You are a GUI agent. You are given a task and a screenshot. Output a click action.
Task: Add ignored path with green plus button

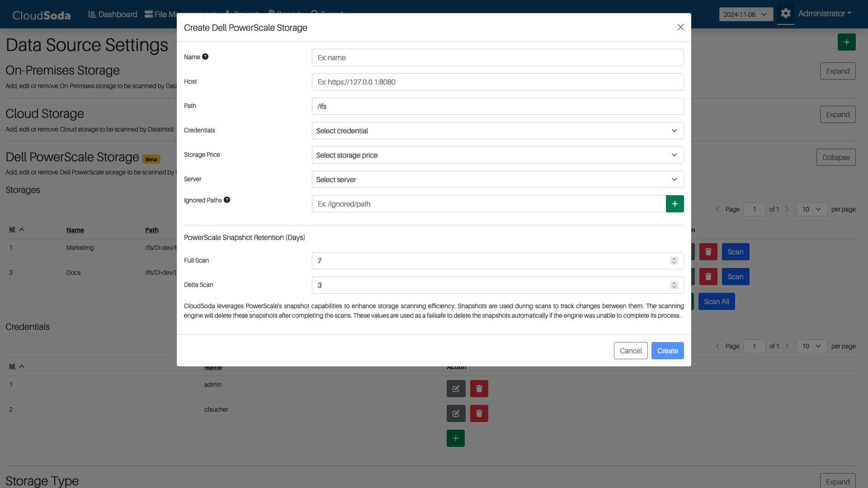pos(675,204)
